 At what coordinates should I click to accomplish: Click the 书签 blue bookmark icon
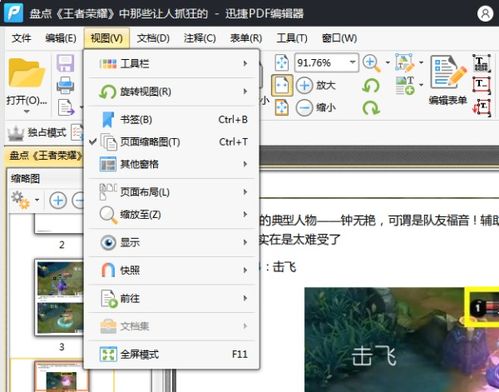click(x=108, y=119)
